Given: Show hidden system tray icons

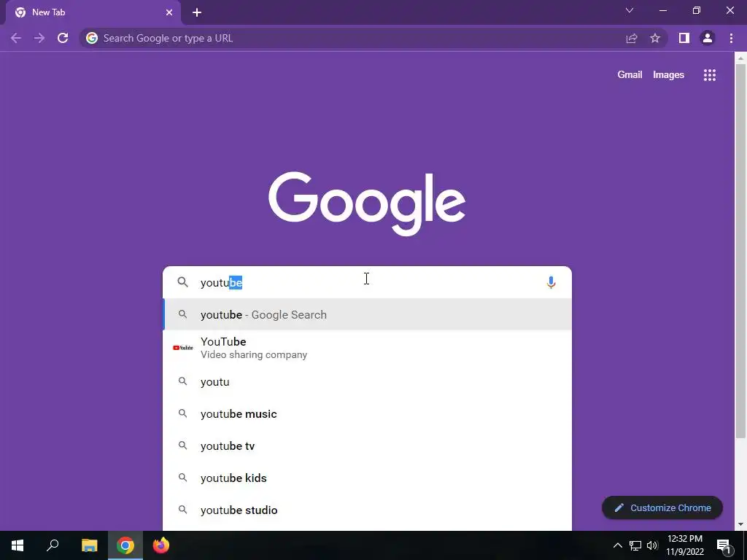Looking at the screenshot, I should pyautogui.click(x=617, y=545).
